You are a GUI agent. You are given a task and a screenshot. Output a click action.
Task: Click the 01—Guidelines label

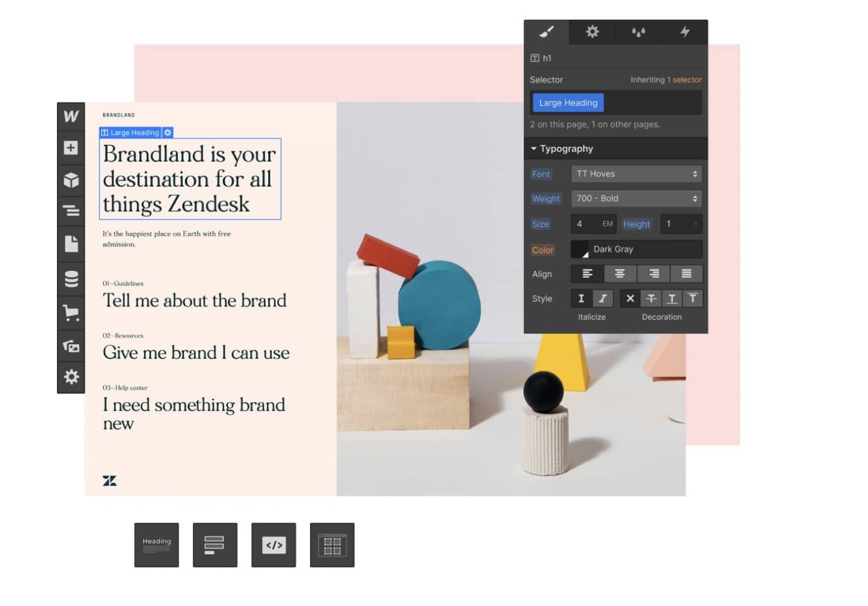click(x=123, y=283)
